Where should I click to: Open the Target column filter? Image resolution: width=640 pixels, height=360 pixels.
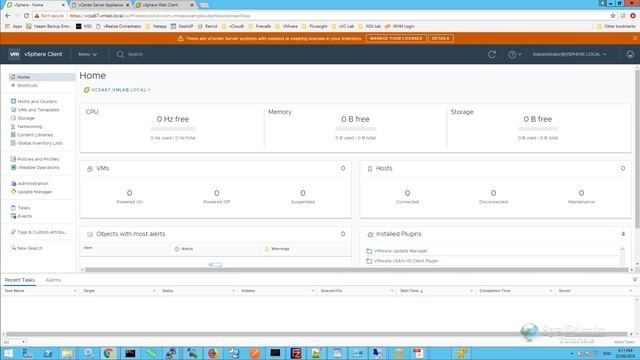pos(154,291)
